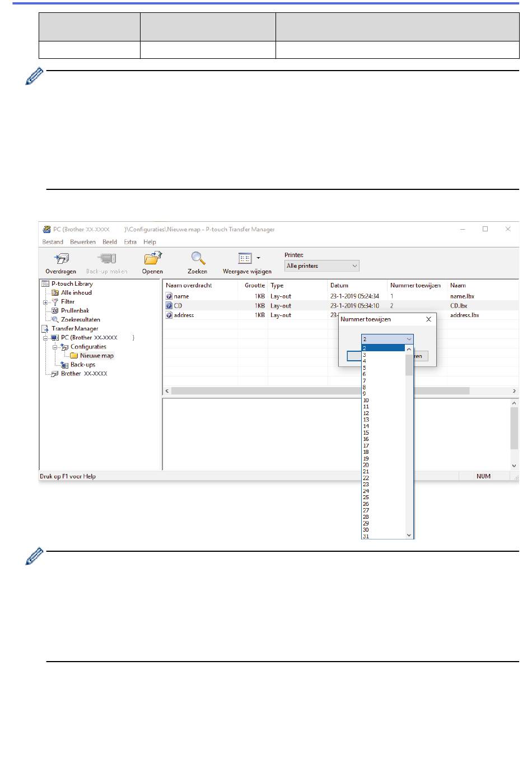
Task: Select the address.lbx file name cell
Action: pyautogui.click(x=465, y=315)
